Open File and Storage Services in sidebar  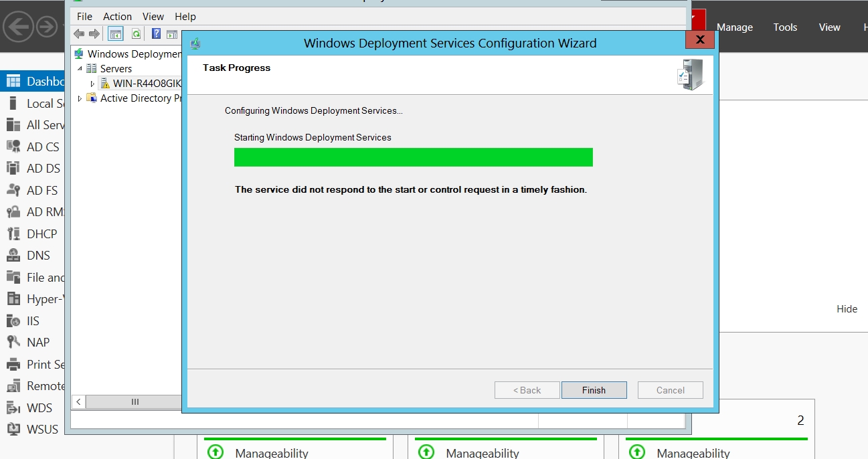pos(32,277)
